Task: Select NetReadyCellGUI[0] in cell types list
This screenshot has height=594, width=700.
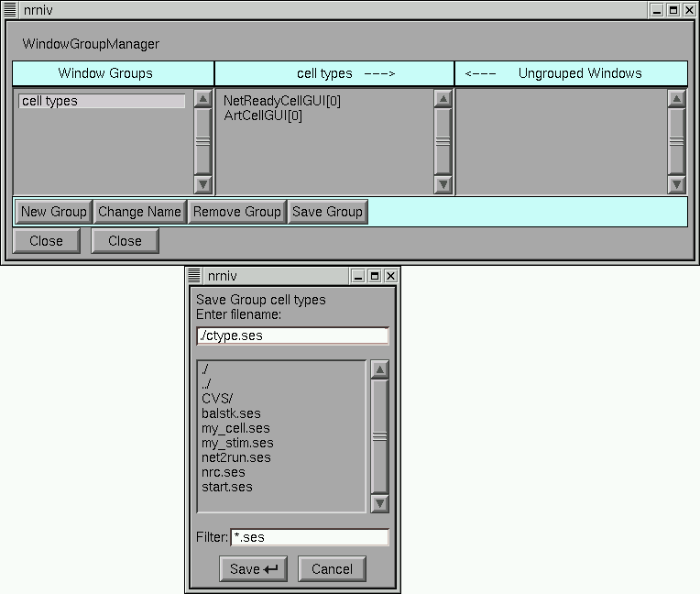Action: (282, 101)
